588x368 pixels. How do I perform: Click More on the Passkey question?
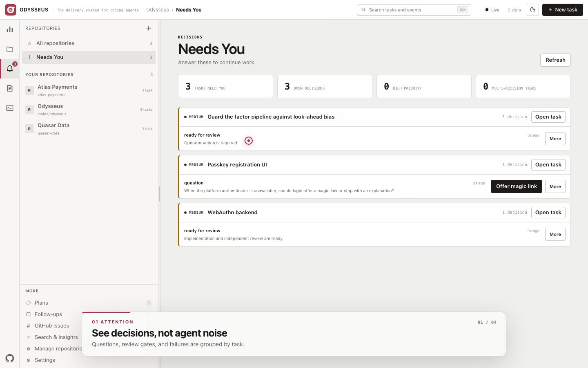(x=555, y=186)
